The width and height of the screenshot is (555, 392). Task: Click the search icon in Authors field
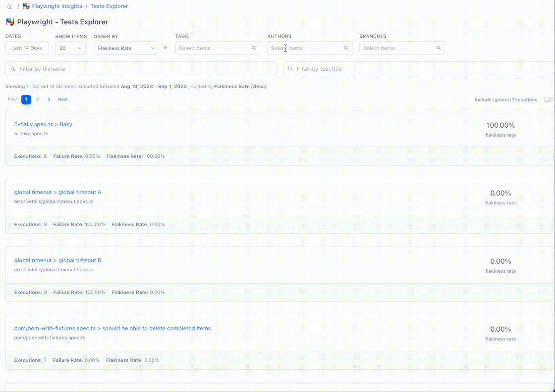point(346,48)
